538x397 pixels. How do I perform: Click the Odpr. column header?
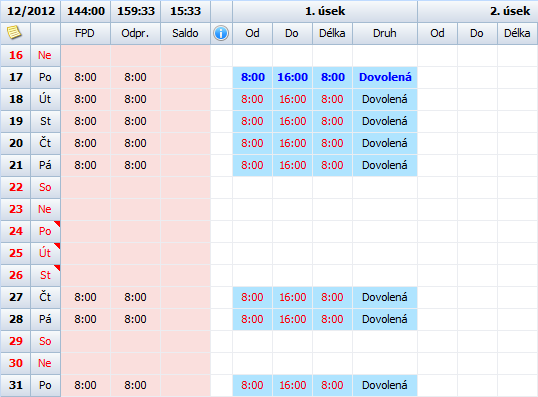click(x=135, y=33)
